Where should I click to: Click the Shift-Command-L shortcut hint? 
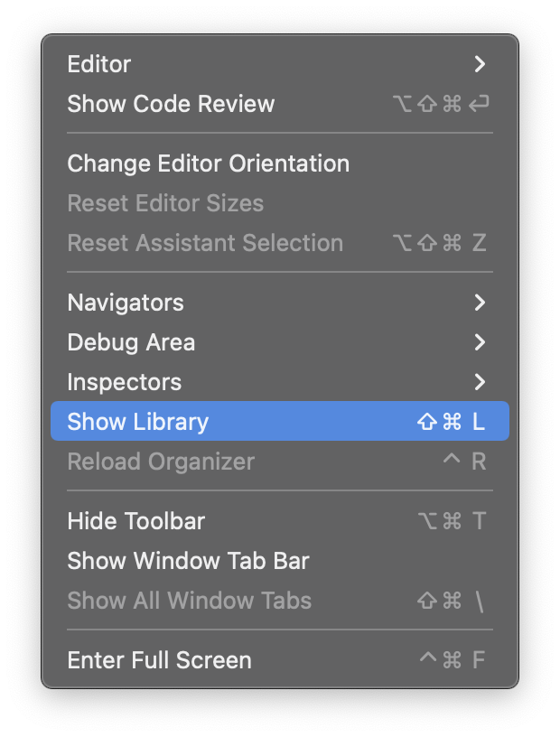[x=452, y=422]
